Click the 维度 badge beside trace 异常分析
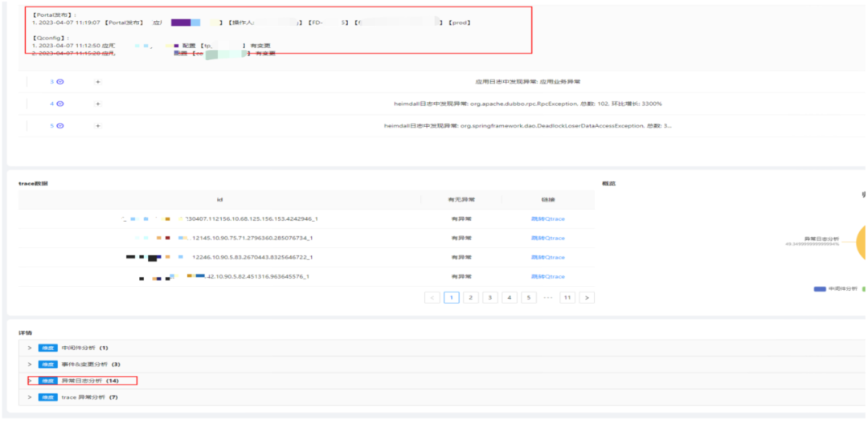The height and width of the screenshot is (424, 868). pyautogui.click(x=47, y=397)
